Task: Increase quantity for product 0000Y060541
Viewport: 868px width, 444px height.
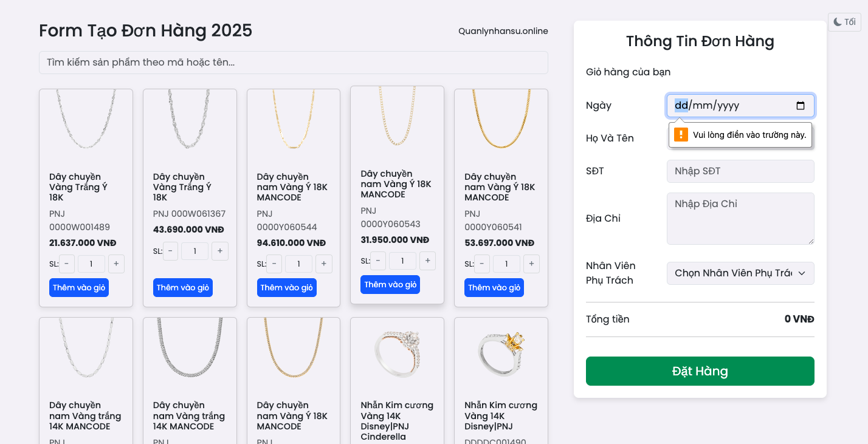Action: click(x=532, y=264)
